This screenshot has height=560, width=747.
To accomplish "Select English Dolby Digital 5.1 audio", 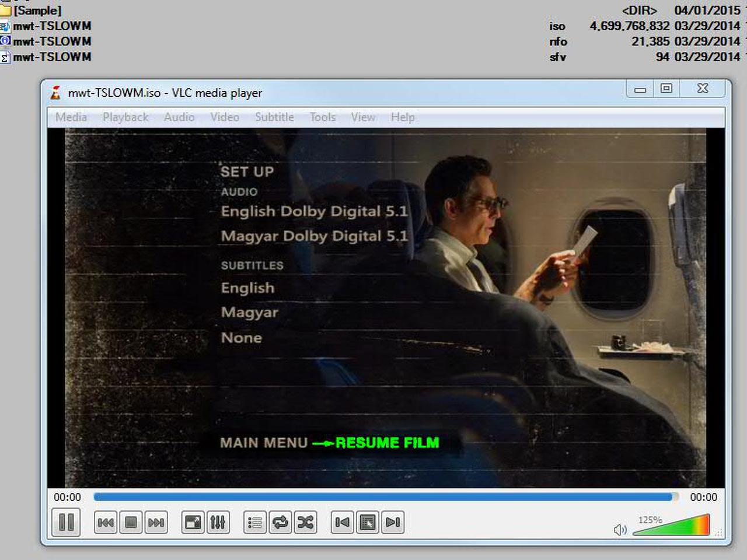I will 314,211.
